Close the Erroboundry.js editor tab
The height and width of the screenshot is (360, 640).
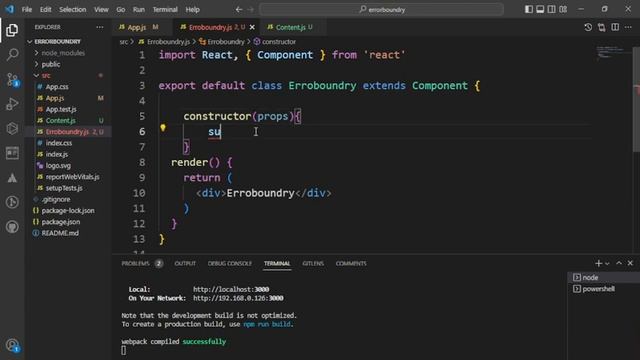coord(252,27)
